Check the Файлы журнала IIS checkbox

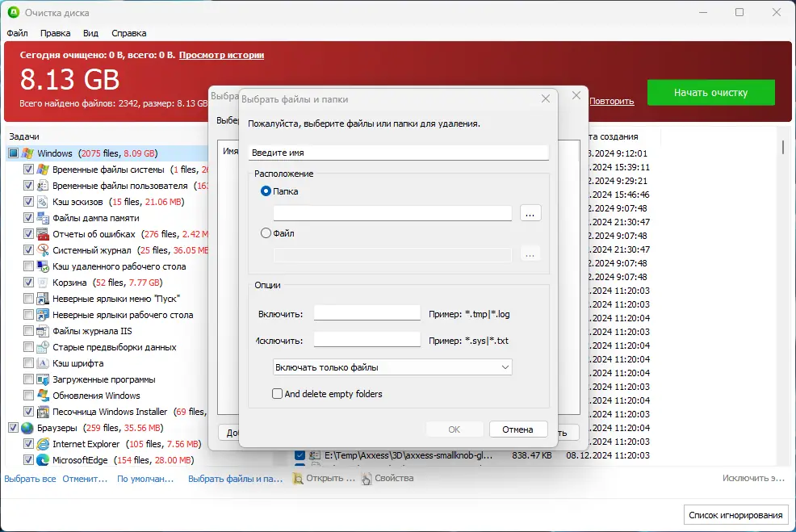28,331
